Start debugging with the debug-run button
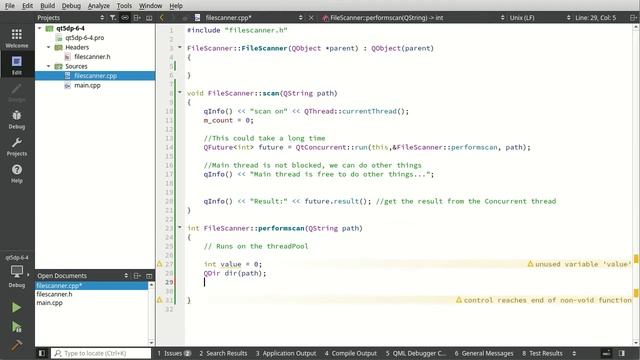Viewport: 640px width, 360px height. tap(16, 327)
